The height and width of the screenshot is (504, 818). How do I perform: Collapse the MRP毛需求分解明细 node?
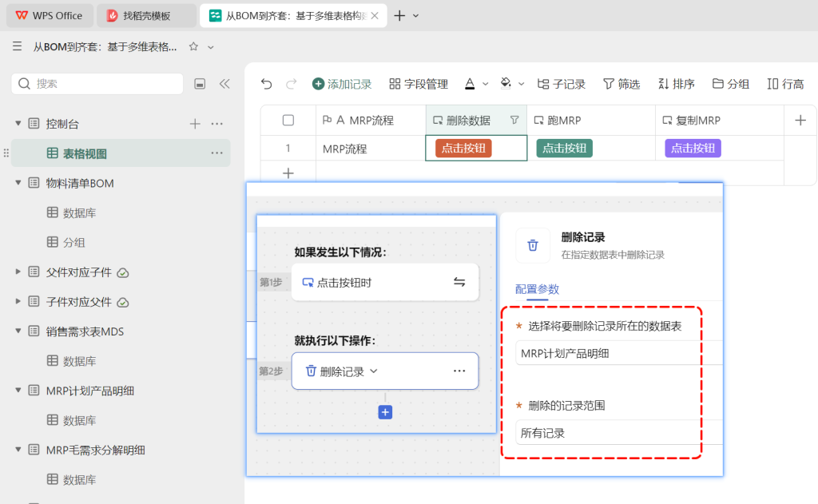coord(18,450)
